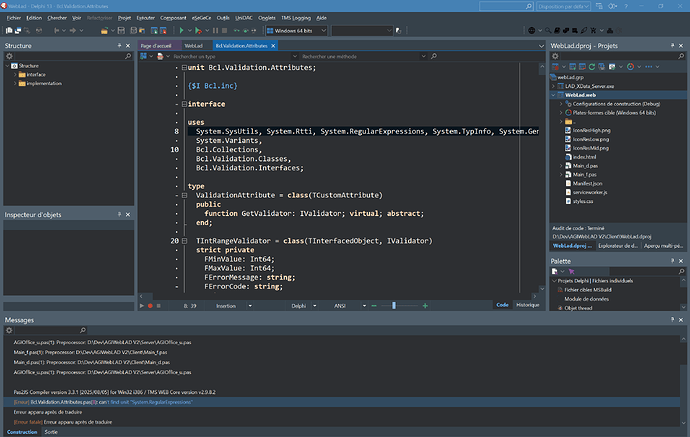Screen dimensions: 690x437
Task: Pin the Projects panel
Action: 672,45
